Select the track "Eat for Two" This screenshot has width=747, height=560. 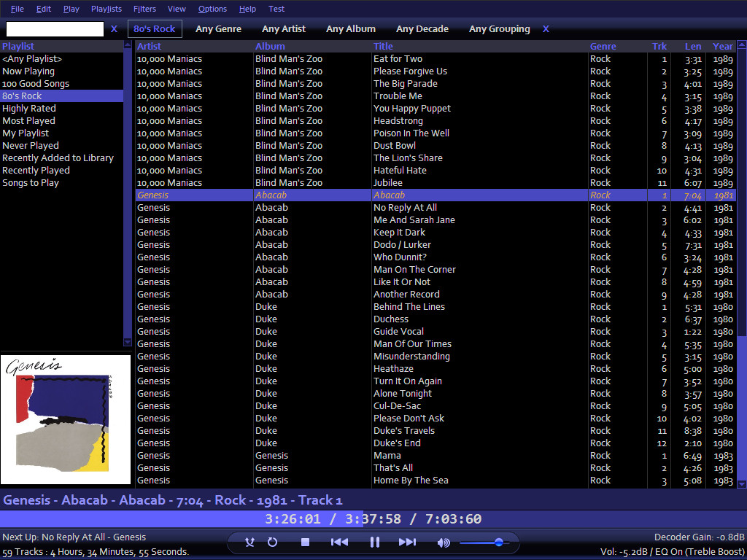[x=436, y=58]
